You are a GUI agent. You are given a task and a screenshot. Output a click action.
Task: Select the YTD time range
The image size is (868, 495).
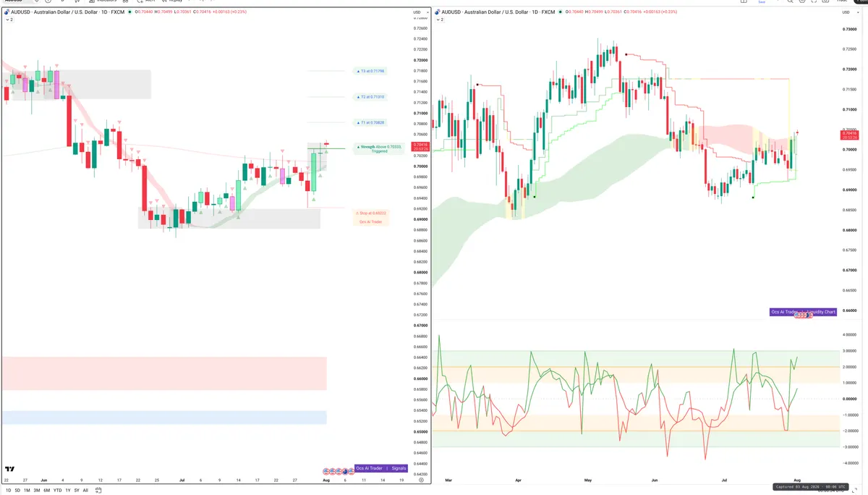pyautogui.click(x=57, y=490)
